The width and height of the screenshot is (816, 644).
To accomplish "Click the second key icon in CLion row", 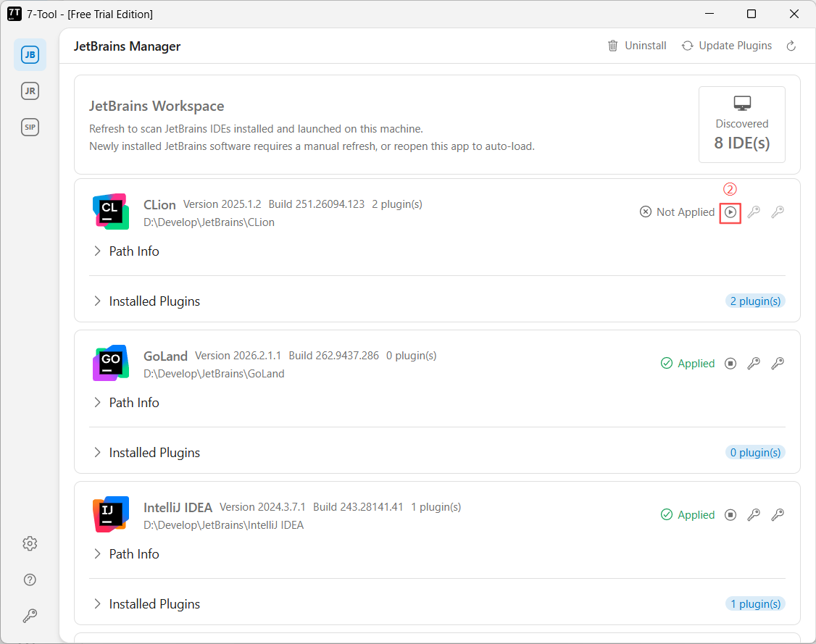I will click(778, 212).
